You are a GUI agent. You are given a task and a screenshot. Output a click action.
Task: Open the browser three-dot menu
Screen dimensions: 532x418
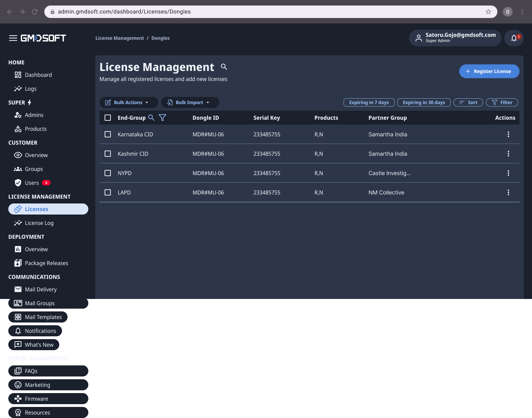tap(522, 12)
